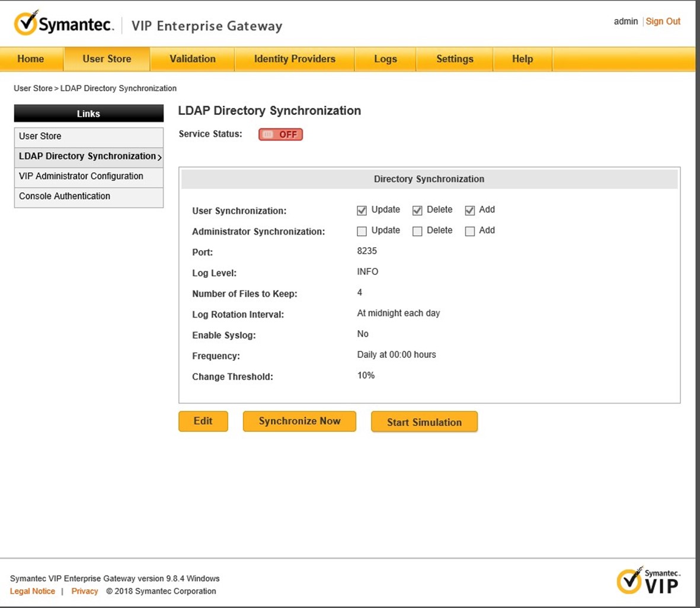This screenshot has height=608, width=700.
Task: Uncheck User Synchronization Delete checkbox
Action: (417, 210)
